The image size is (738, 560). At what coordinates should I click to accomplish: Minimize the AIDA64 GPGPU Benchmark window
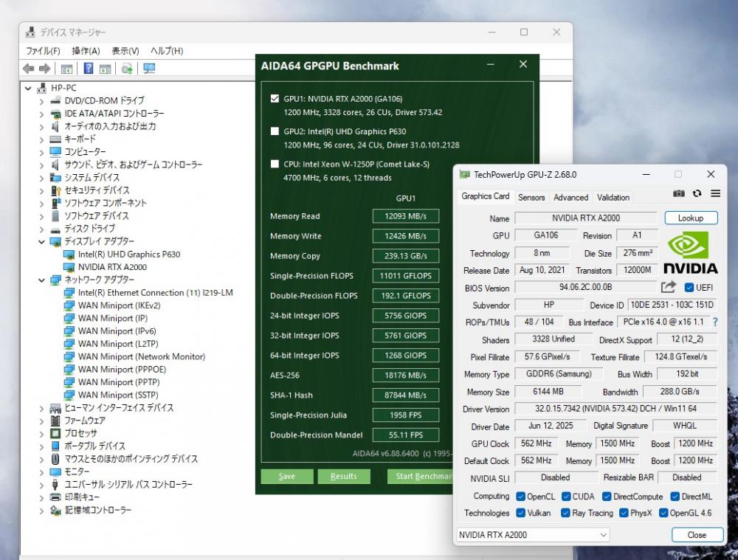[x=491, y=64]
